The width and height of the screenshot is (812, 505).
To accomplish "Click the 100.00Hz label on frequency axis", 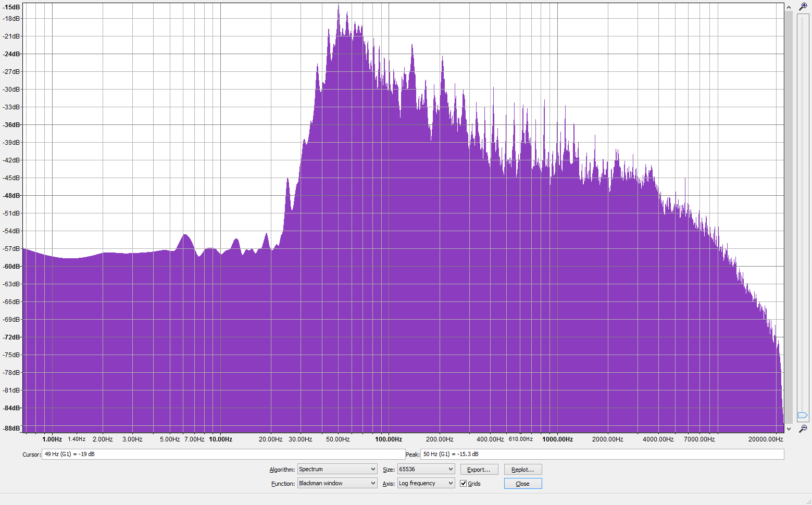I will pyautogui.click(x=389, y=439).
